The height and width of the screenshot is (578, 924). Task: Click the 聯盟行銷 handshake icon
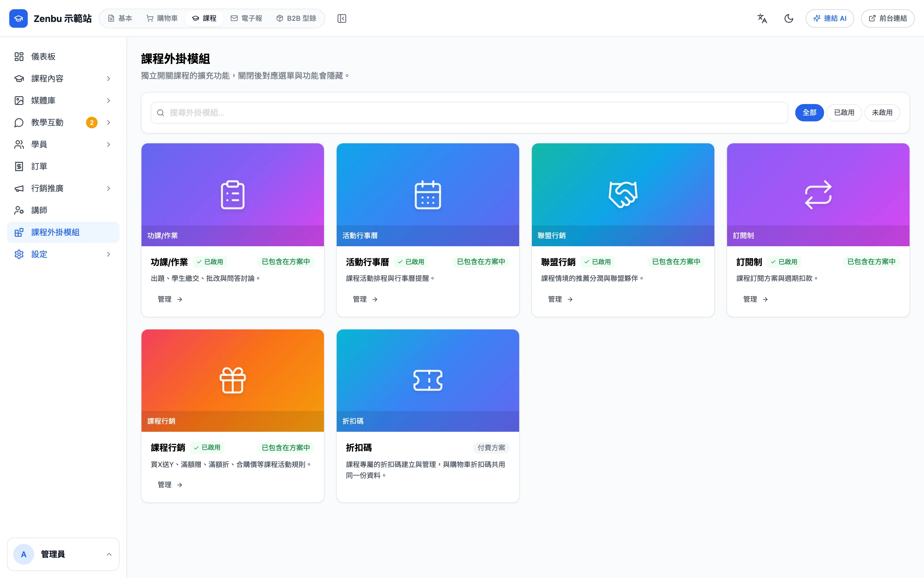623,194
